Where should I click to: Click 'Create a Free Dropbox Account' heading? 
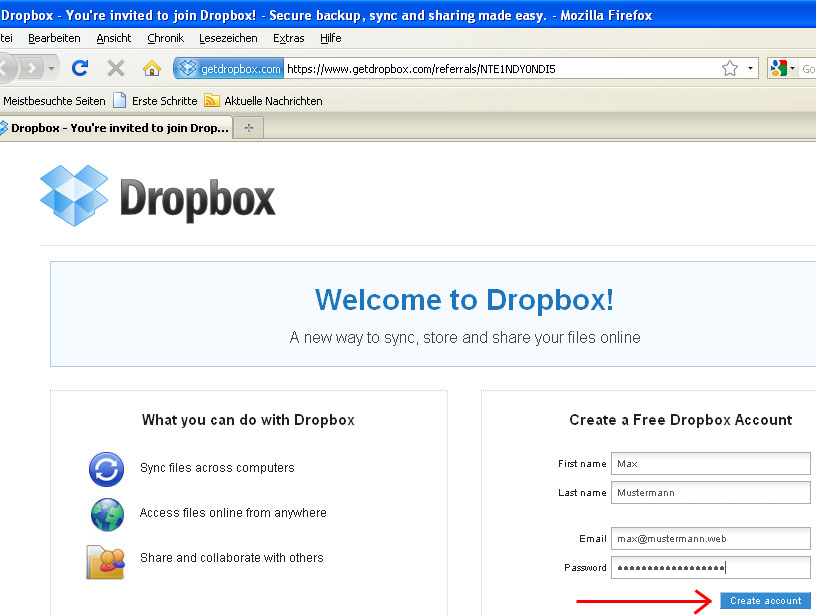click(681, 420)
